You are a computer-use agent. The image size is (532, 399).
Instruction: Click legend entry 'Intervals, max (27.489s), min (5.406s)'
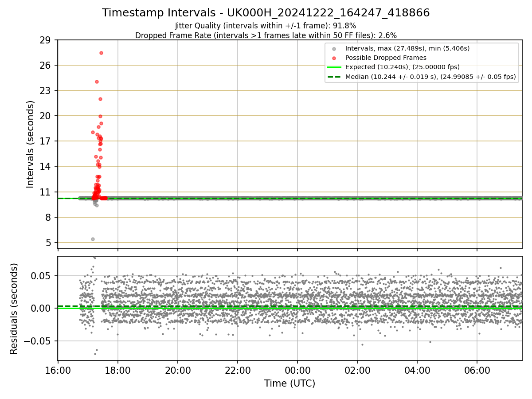pos(407,48)
